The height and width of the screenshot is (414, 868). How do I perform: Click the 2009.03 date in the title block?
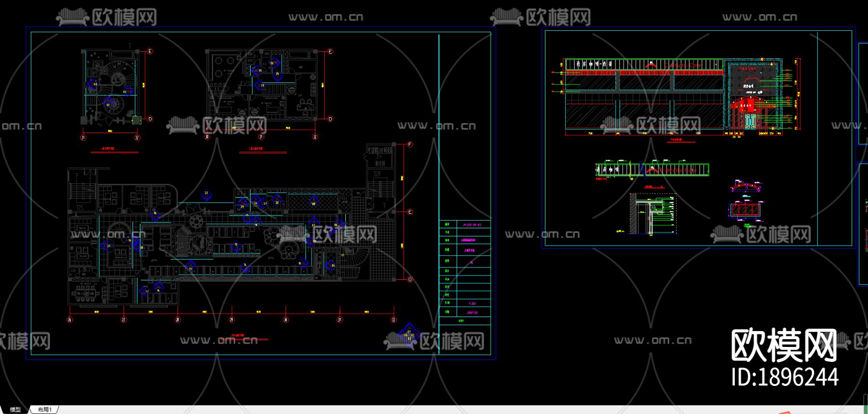[473, 313]
